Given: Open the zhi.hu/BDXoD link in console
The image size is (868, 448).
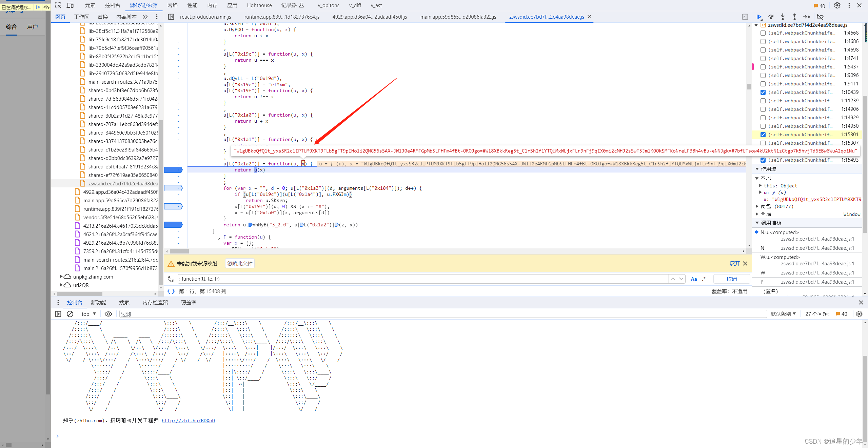Looking at the screenshot, I should [x=188, y=421].
